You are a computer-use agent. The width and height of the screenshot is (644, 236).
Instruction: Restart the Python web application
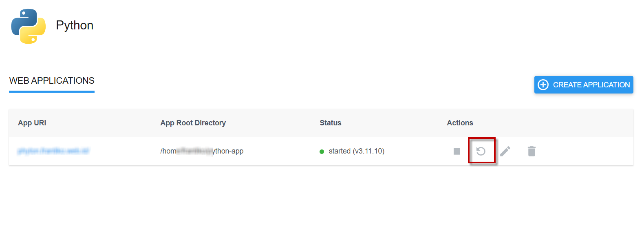(x=481, y=151)
